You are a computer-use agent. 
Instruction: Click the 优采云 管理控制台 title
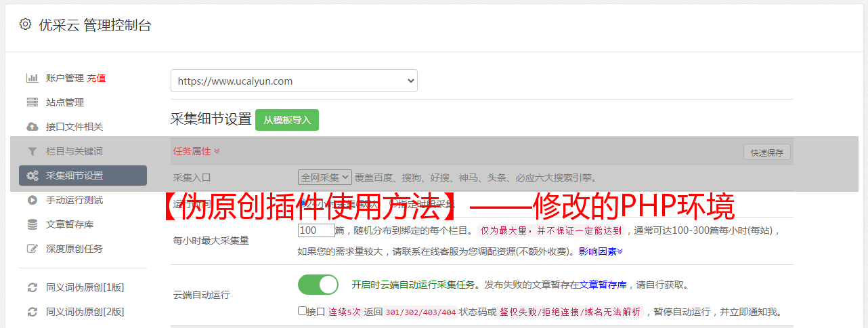click(x=95, y=25)
